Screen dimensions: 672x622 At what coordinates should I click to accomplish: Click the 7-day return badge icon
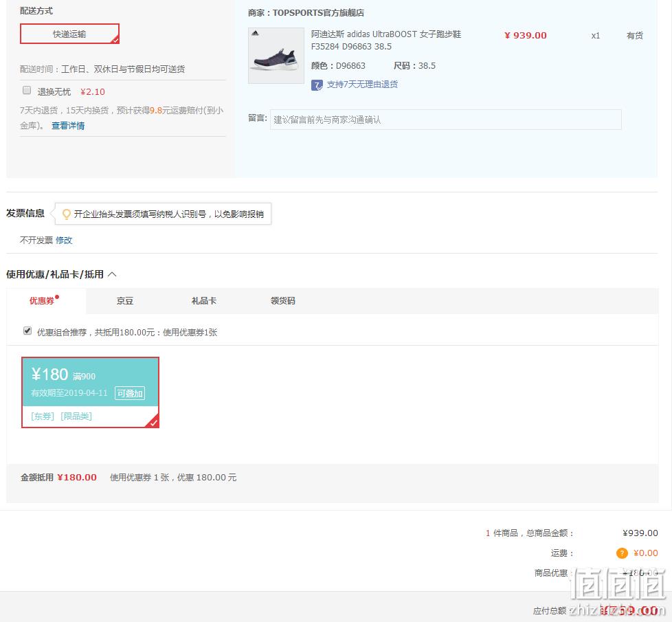click(317, 85)
